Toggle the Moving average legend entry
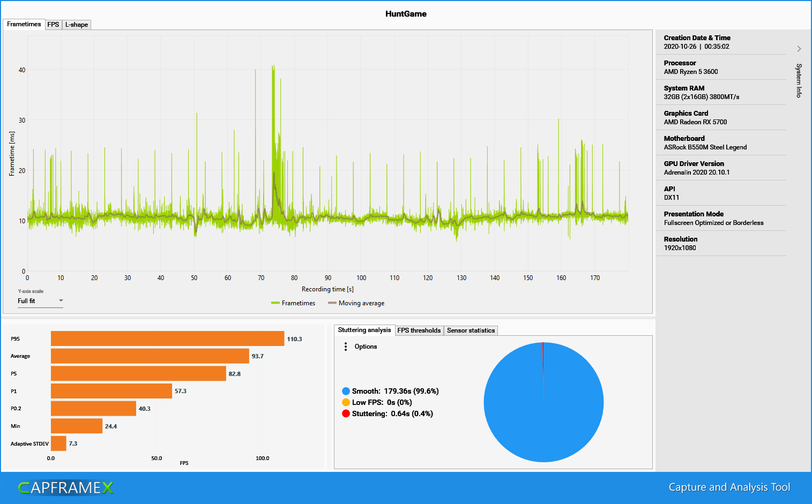The height and width of the screenshot is (504, 812). (356, 303)
